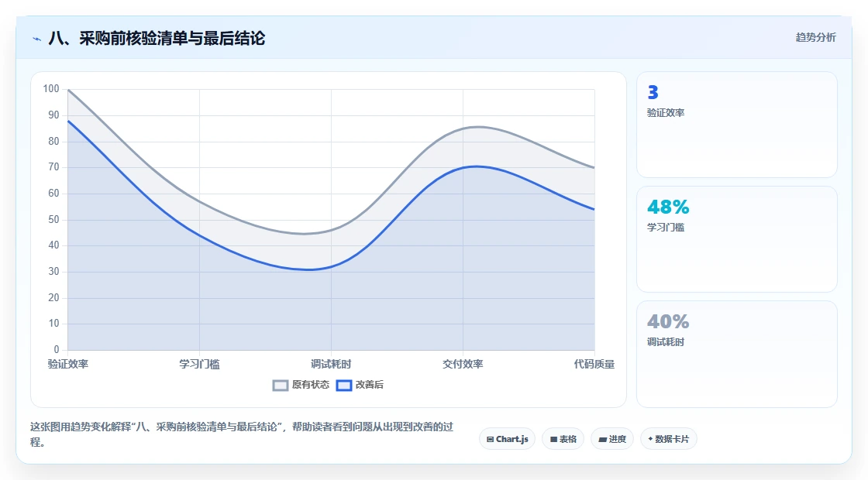Image resolution: width=868 pixels, height=480 pixels.
Task: Click the 原有状态 legend text label
Action: click(x=311, y=385)
